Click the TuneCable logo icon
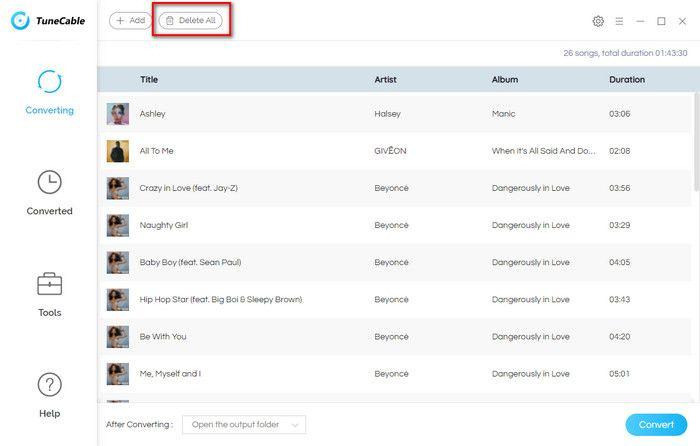 point(19,20)
